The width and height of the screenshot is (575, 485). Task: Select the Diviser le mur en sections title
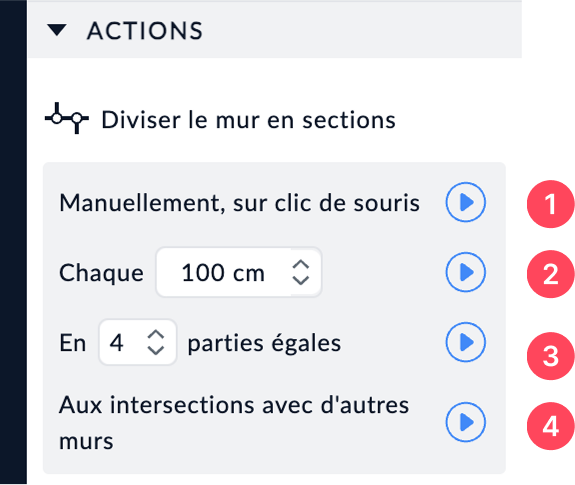click(248, 120)
